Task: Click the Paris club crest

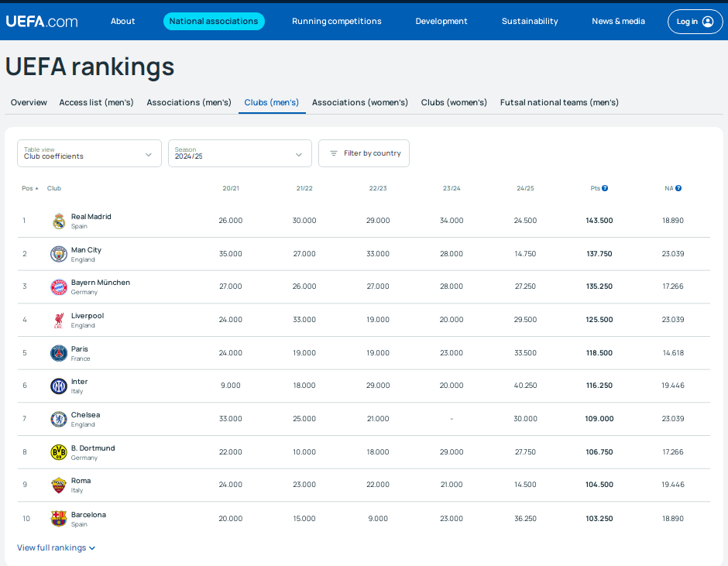Action: pos(59,353)
